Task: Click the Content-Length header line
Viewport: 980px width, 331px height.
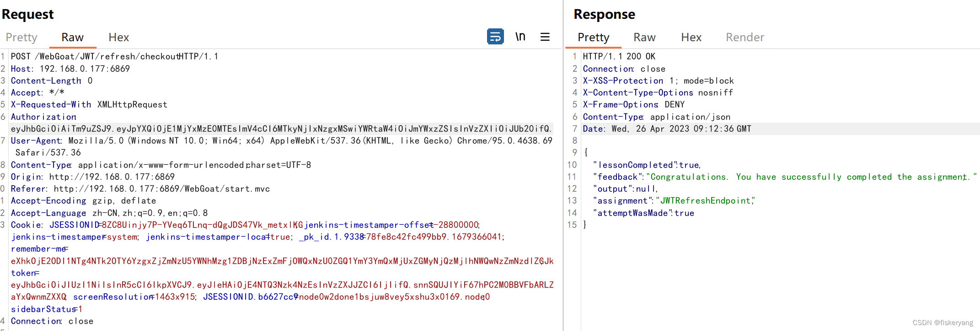Action: click(52, 81)
